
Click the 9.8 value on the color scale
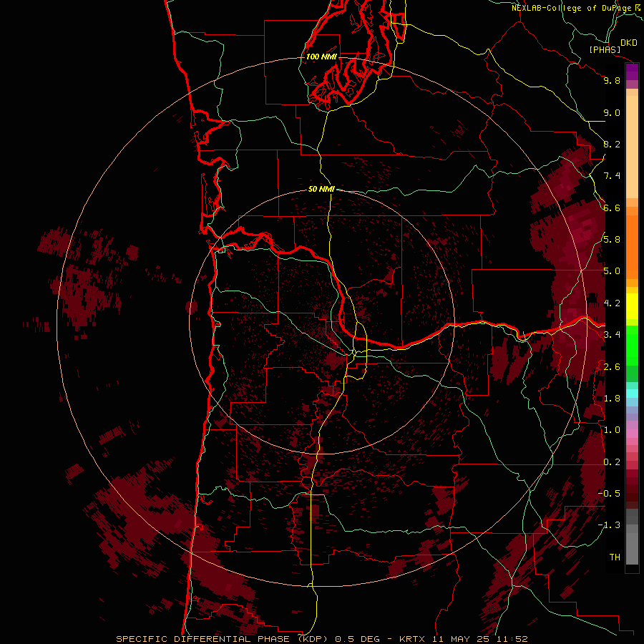pyautogui.click(x=612, y=80)
